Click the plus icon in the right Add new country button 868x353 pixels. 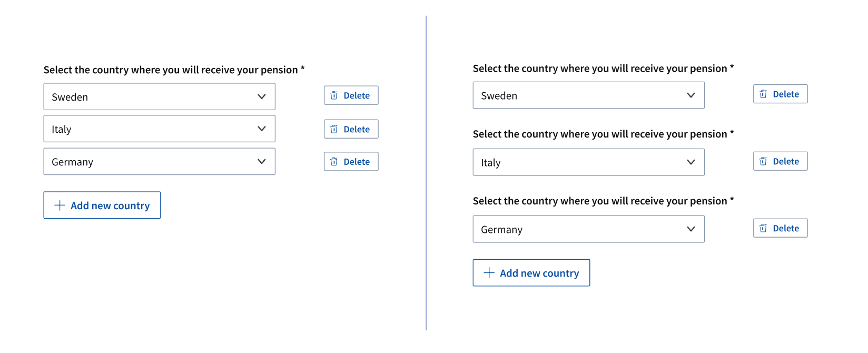489,273
